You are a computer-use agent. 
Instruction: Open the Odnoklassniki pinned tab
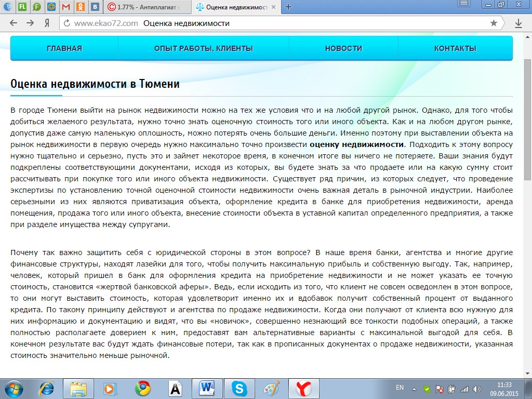[81, 6]
